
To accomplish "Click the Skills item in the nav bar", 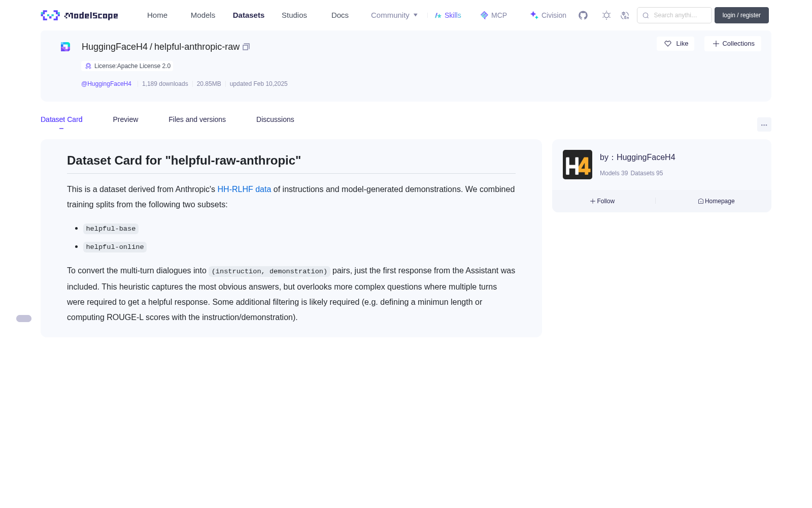I will point(448,15).
